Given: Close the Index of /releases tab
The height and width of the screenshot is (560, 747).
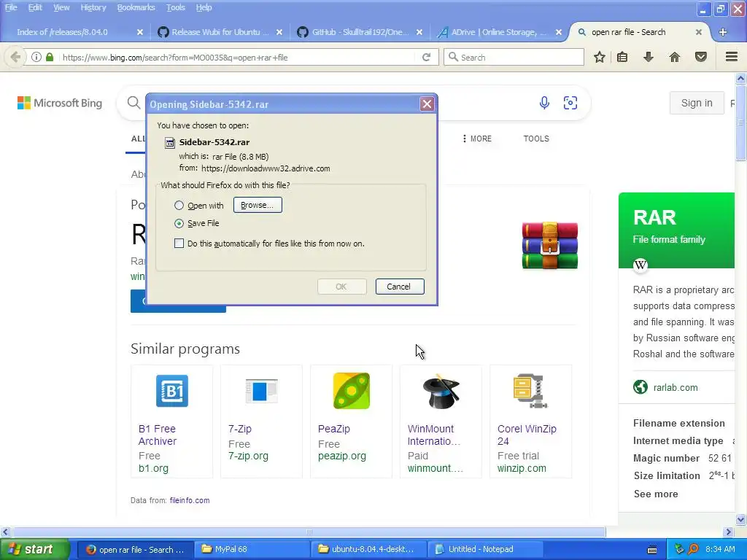Looking at the screenshot, I should click(139, 32).
